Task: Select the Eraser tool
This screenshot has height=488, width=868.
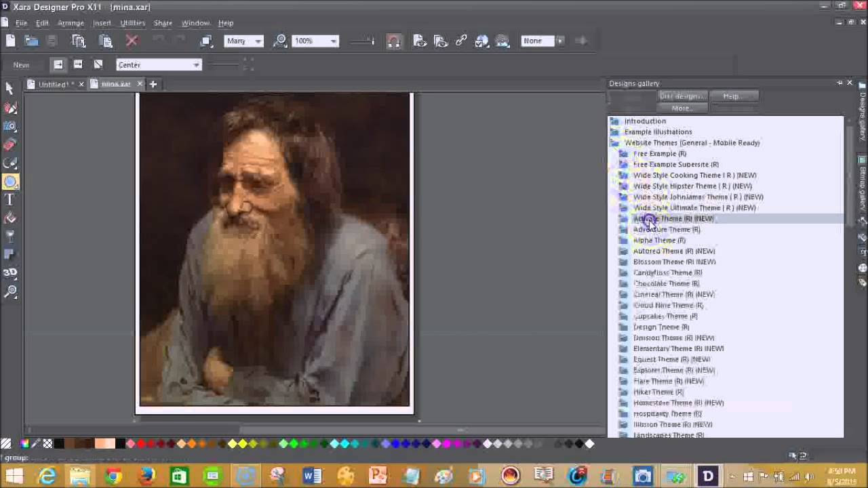Action: [x=10, y=144]
